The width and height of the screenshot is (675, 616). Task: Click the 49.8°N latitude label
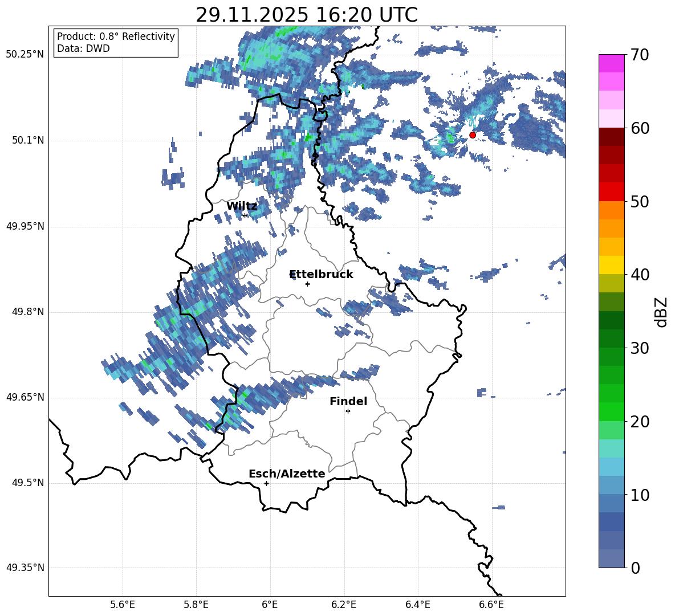[x=28, y=312]
